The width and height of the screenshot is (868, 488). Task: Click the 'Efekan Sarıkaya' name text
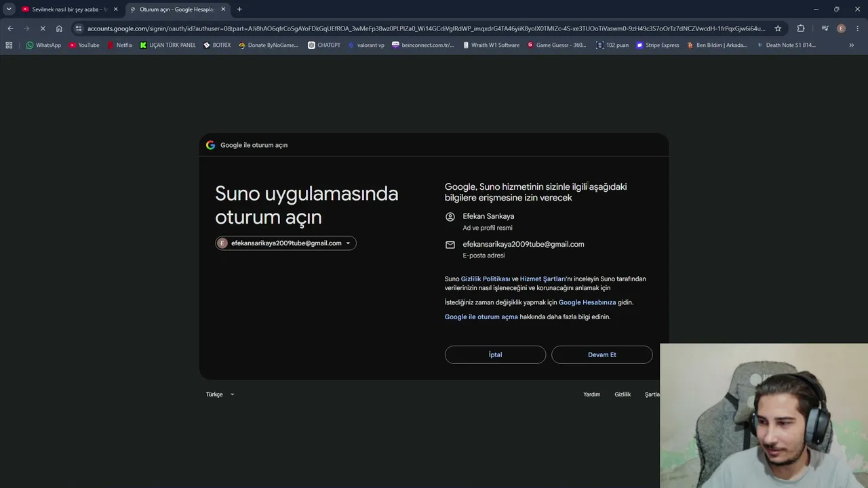(x=488, y=216)
